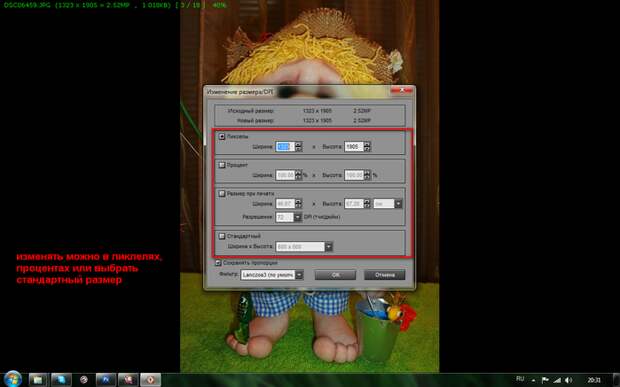
Task: Click the volume speaker tray icon
Action: click(x=569, y=380)
